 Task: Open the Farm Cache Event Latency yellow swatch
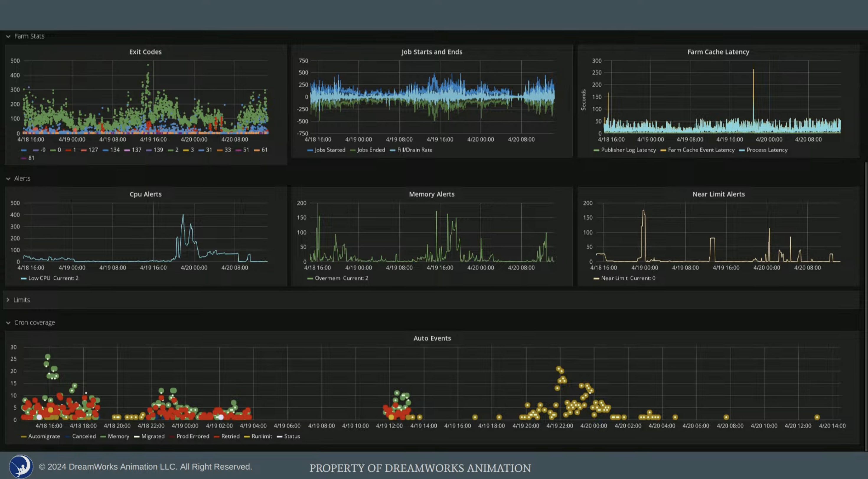click(x=663, y=150)
